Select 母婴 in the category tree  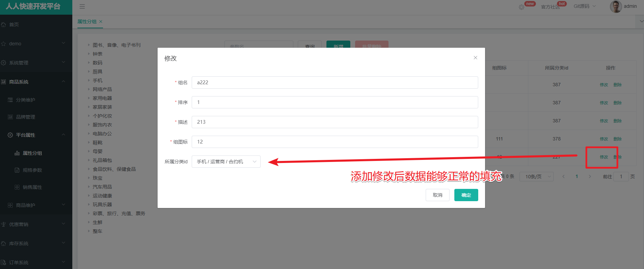coord(98,151)
